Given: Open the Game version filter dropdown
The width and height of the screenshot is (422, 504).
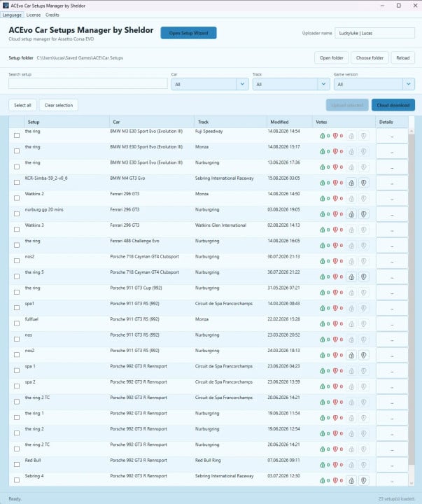Looking at the screenshot, I should (374, 84).
